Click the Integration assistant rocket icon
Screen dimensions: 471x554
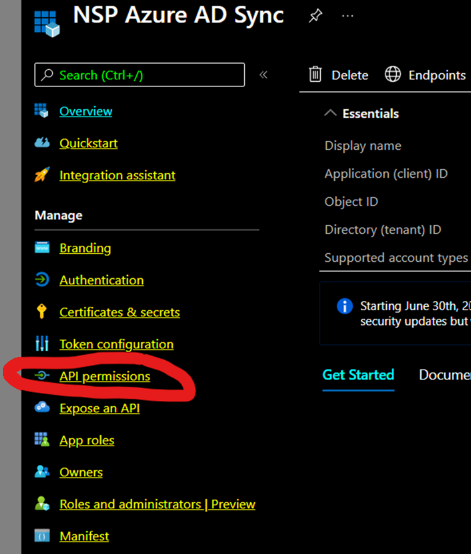tap(42, 175)
